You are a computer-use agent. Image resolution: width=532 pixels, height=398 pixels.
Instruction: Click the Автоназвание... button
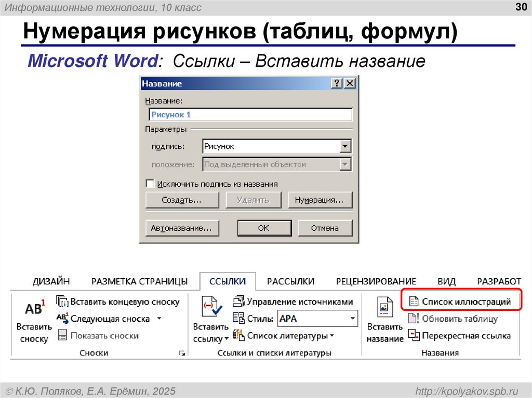pyautogui.click(x=182, y=228)
